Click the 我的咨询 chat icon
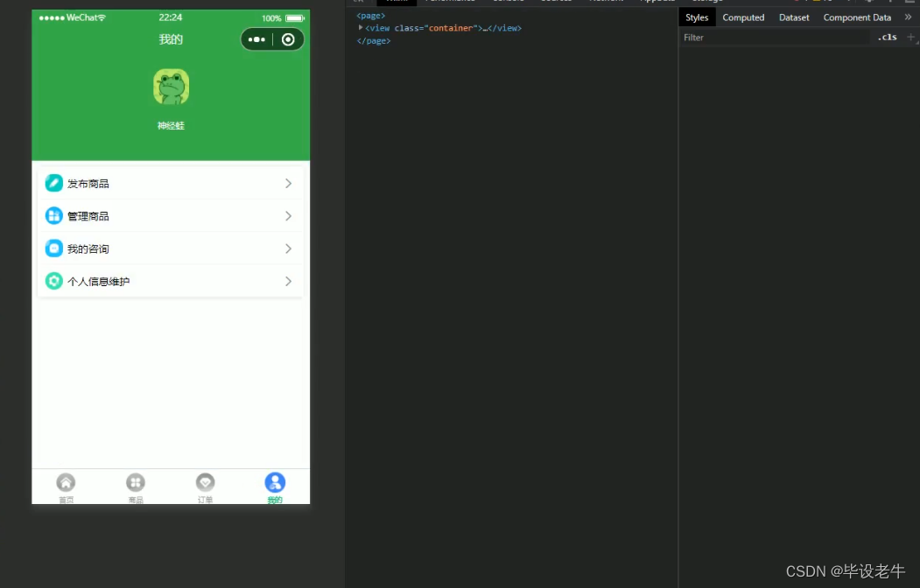This screenshot has height=588, width=920. click(54, 248)
